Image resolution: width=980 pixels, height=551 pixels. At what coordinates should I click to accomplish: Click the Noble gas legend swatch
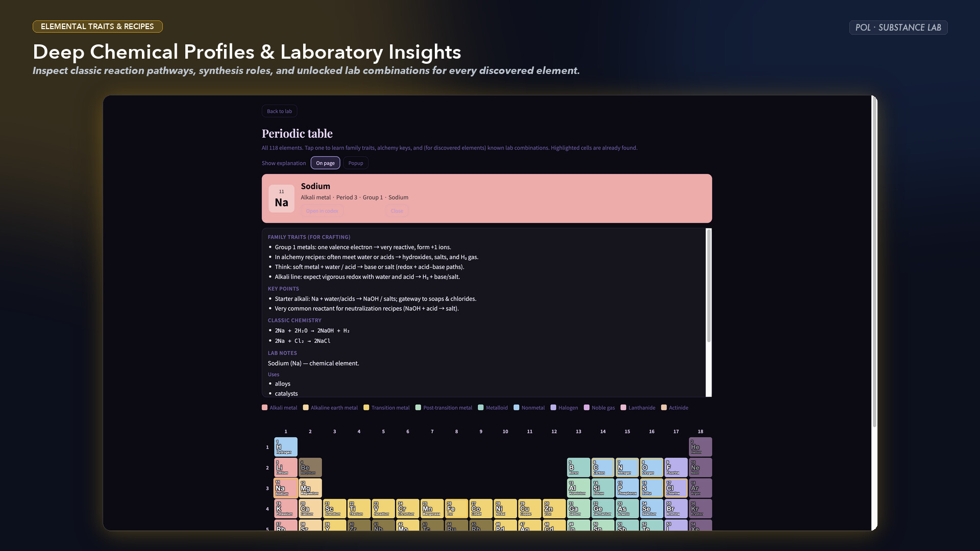[586, 407]
